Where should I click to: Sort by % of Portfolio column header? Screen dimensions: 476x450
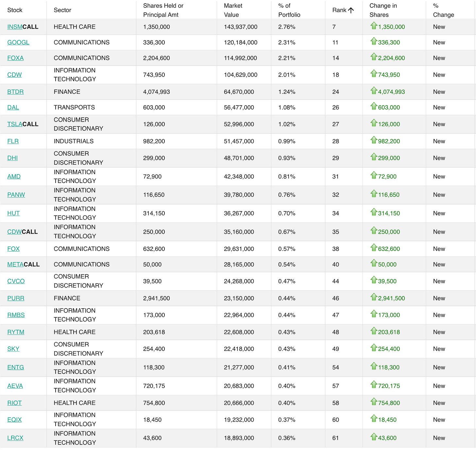click(x=289, y=10)
